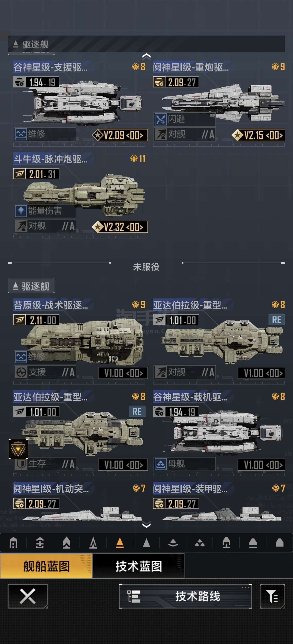Click the up chevron above the list

pyautogui.click(x=146, y=57)
